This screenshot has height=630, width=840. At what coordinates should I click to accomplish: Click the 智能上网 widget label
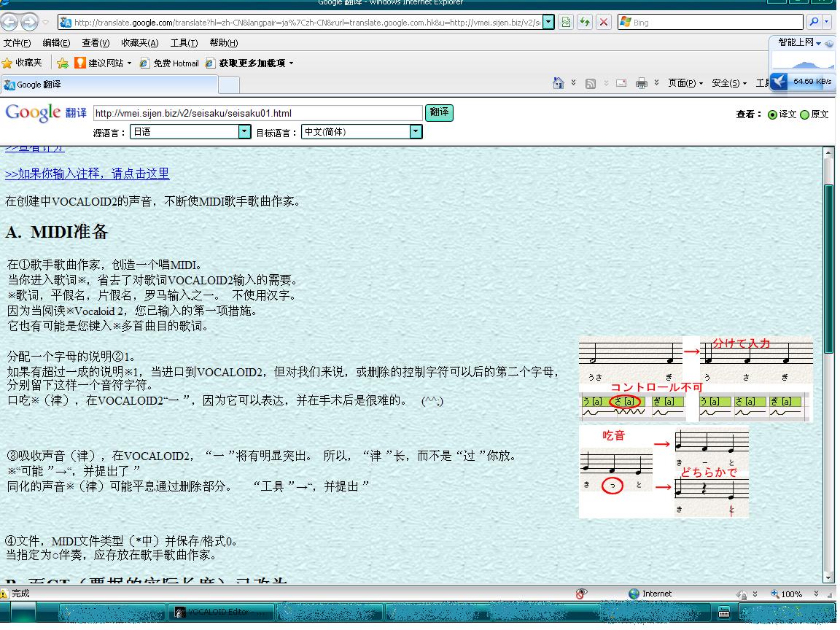pos(796,42)
